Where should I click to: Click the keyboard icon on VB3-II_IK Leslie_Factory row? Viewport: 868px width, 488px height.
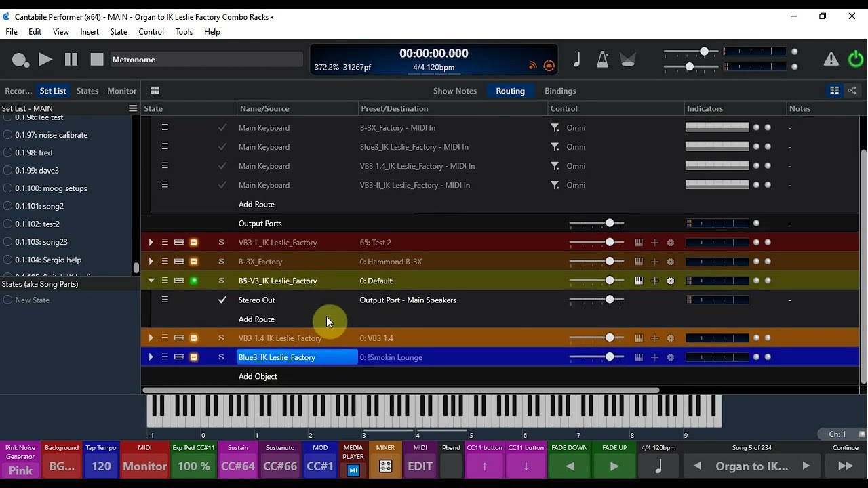638,243
